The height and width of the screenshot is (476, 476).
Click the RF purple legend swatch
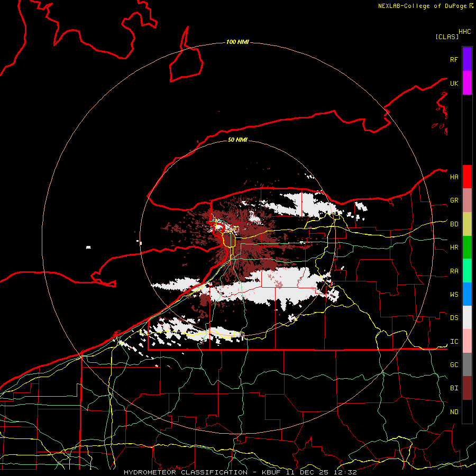click(467, 59)
